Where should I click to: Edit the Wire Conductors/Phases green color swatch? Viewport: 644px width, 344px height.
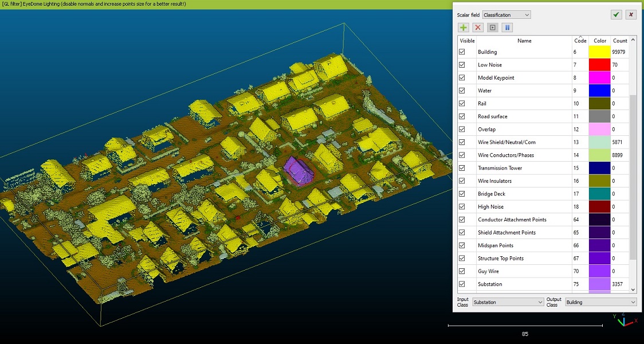[600, 155]
